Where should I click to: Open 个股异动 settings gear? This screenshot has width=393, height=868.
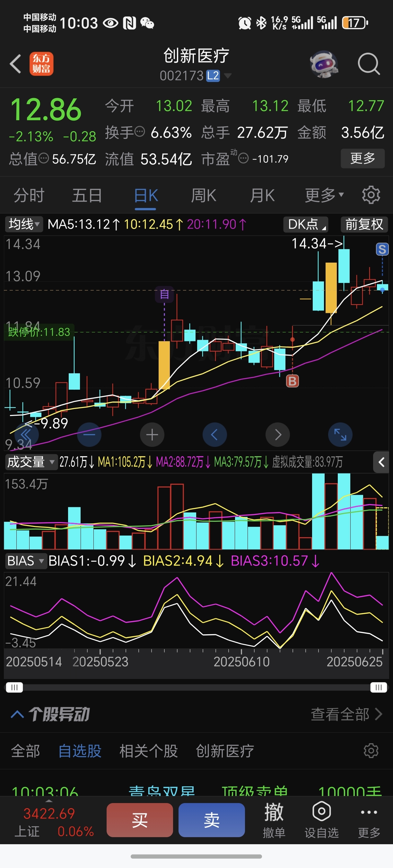click(x=371, y=750)
